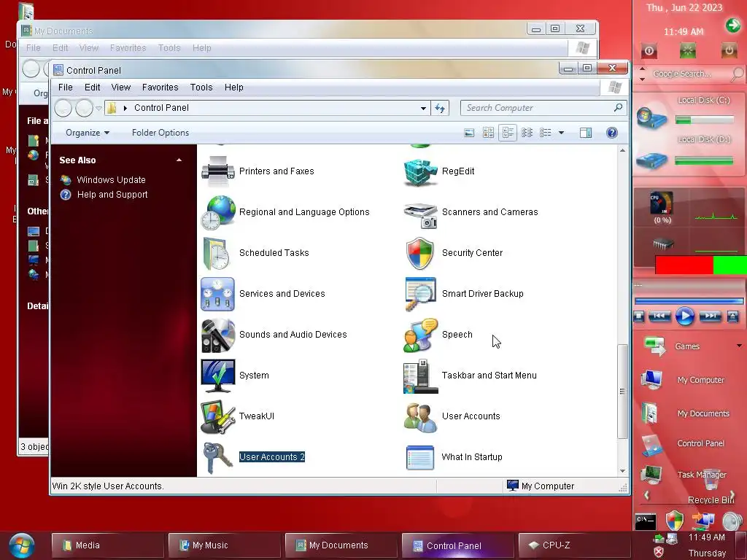Click the Google Search sidebar field
Viewport: 747px width, 560px height.
[689, 74]
